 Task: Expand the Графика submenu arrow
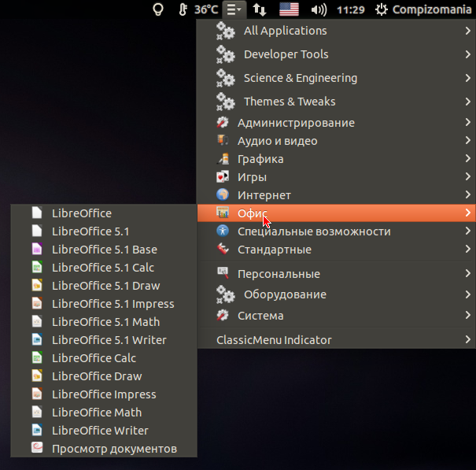pyautogui.click(x=468, y=158)
